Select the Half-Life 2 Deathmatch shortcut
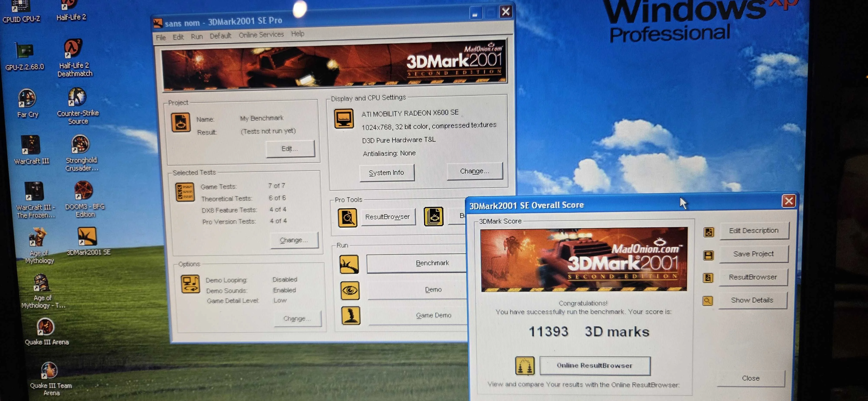This screenshot has width=868, height=401. [x=74, y=58]
